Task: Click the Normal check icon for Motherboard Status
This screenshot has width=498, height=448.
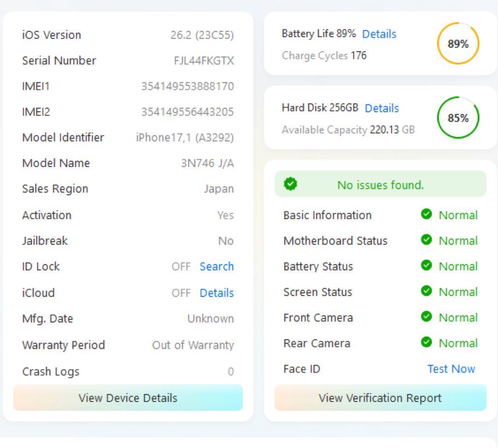Action: point(426,240)
